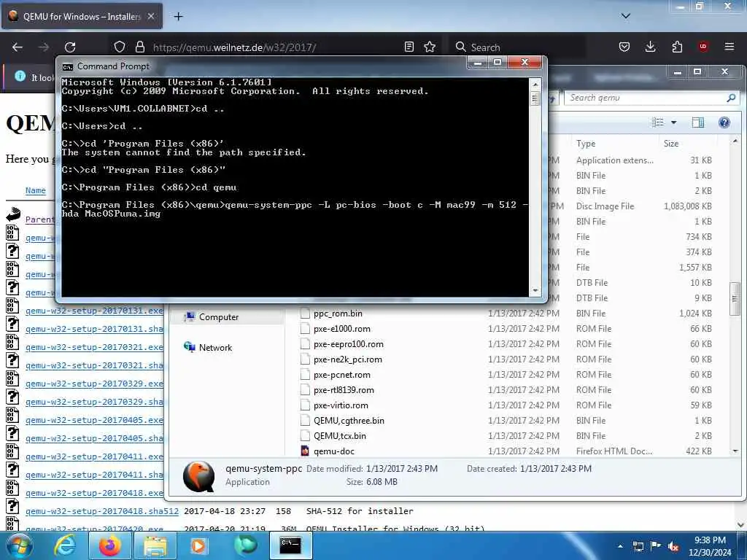Select QEMU for Windows Installers tab
The height and width of the screenshot is (560, 747).
tap(82, 17)
